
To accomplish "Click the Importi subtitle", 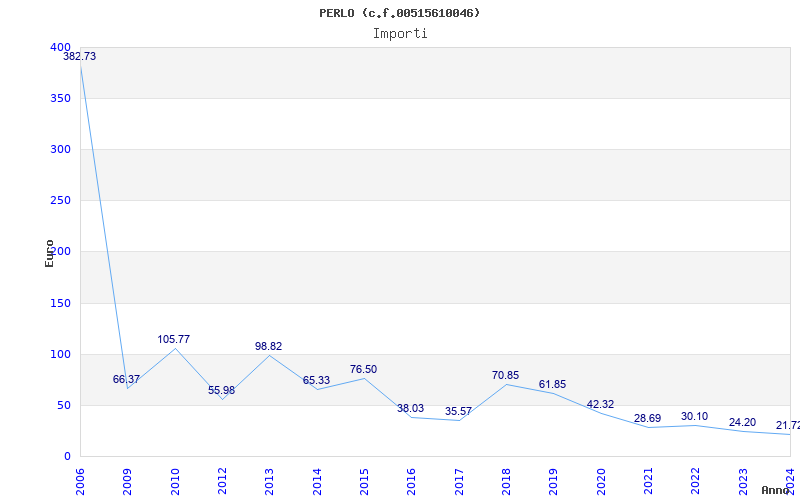I will [400, 34].
